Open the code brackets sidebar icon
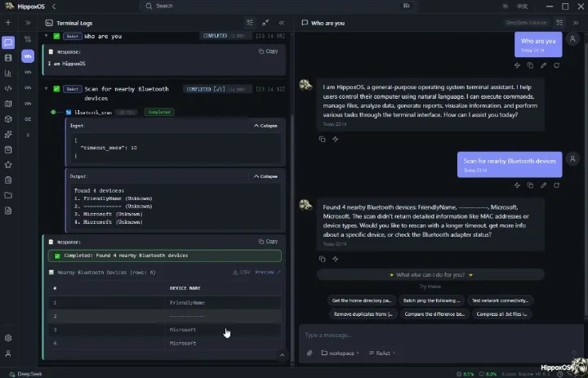 8,88
